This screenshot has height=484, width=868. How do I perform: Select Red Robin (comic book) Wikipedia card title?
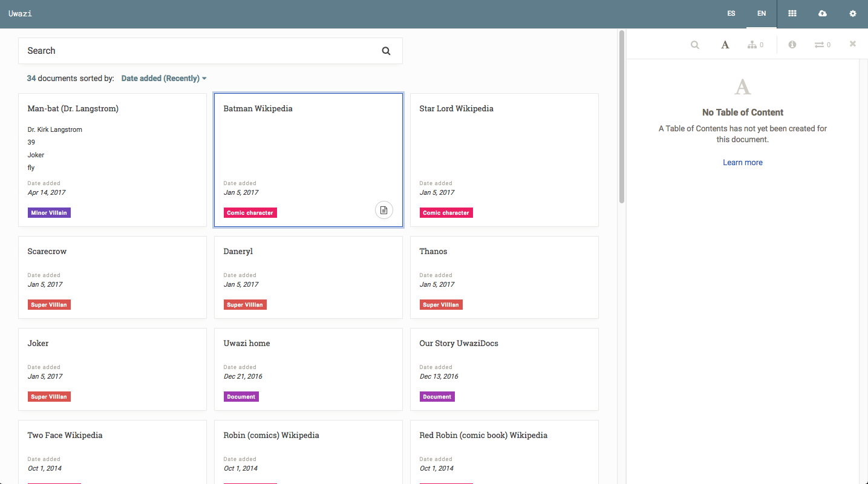point(483,436)
